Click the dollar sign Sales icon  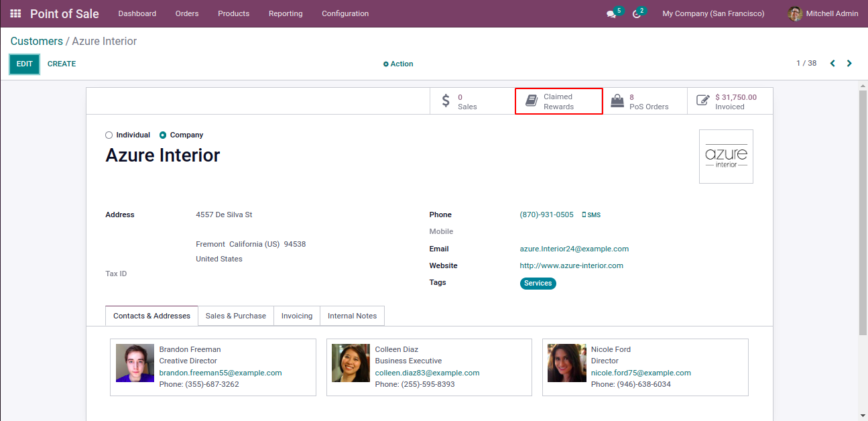[x=446, y=101]
